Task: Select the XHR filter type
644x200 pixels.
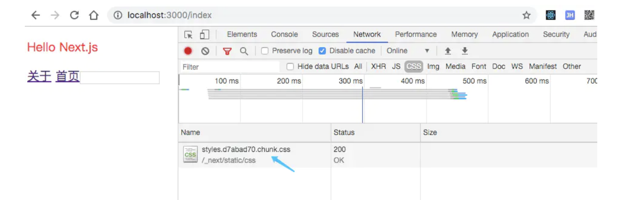Action: pyautogui.click(x=378, y=67)
